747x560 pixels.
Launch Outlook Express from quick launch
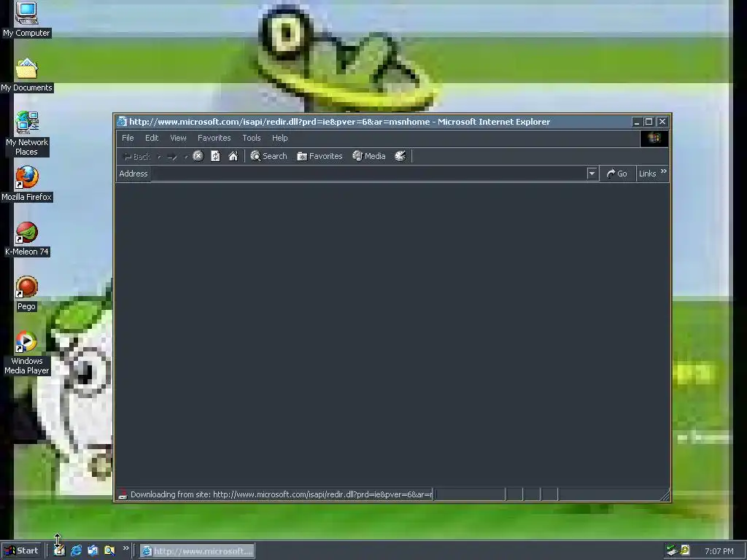[93, 551]
